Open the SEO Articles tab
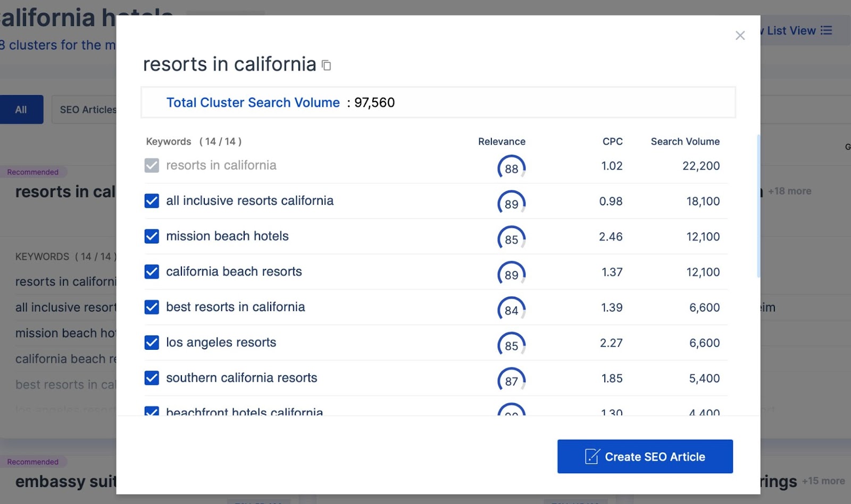This screenshot has width=851, height=504. click(x=85, y=110)
